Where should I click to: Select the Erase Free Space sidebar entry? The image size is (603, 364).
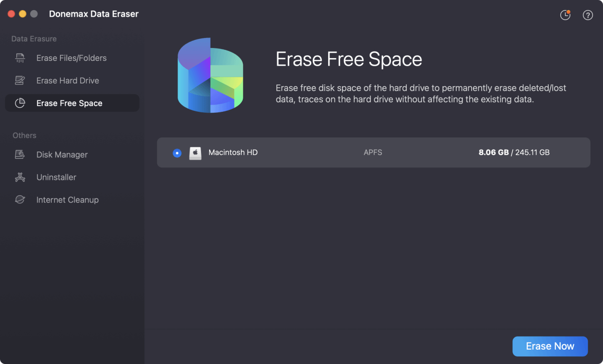pyautogui.click(x=69, y=103)
